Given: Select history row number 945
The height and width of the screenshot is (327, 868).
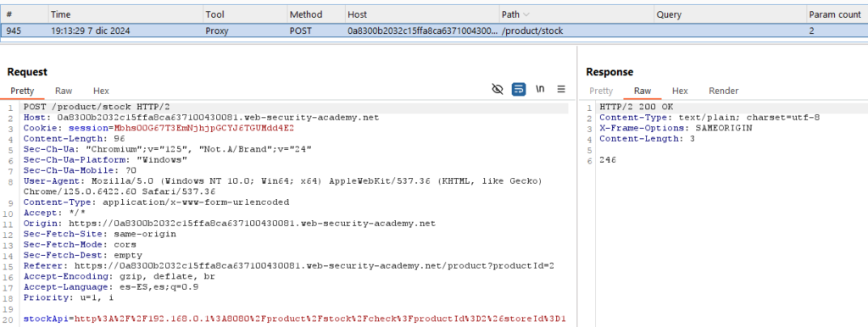Looking at the screenshot, I should 434,31.
